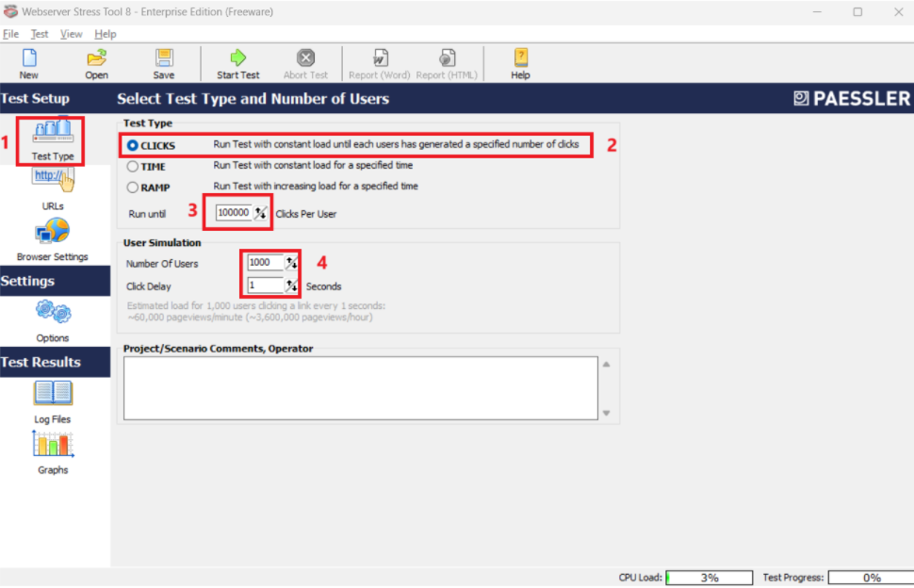This screenshot has width=914, height=588.
Task: Launch the test with Start Test
Action: click(x=237, y=64)
